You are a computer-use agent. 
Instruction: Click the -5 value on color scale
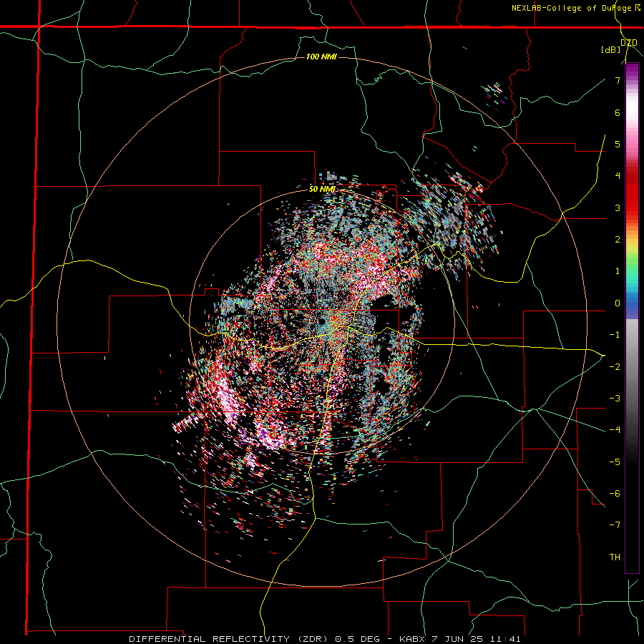tap(615, 462)
